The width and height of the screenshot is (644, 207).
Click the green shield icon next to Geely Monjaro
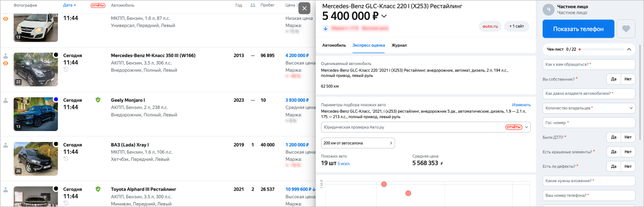point(98,100)
